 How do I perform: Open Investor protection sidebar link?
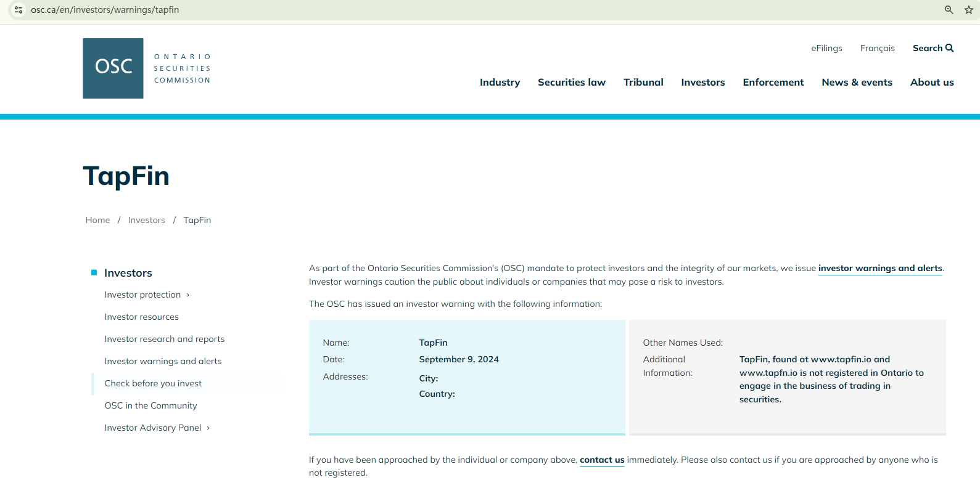click(142, 295)
